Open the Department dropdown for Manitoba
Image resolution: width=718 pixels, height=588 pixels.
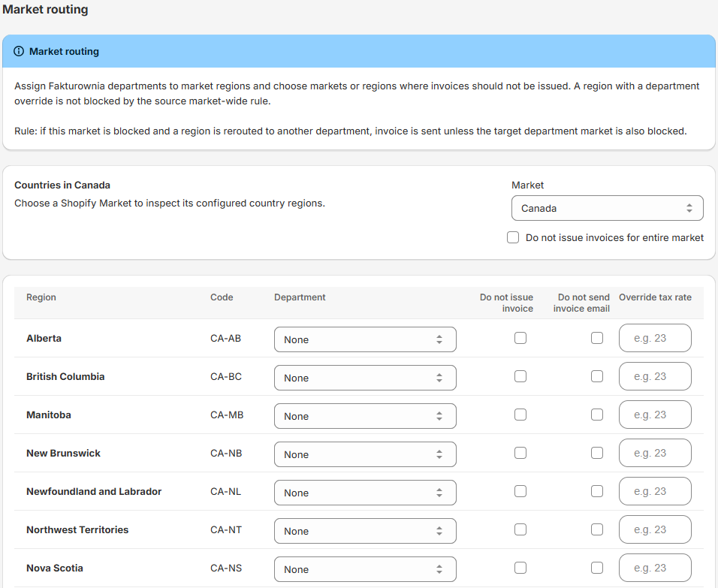coord(365,416)
